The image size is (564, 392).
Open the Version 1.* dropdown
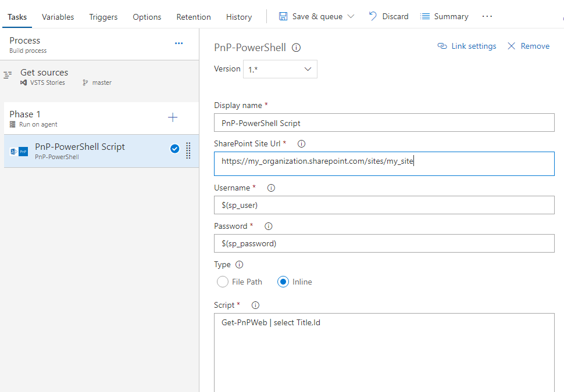(280, 69)
